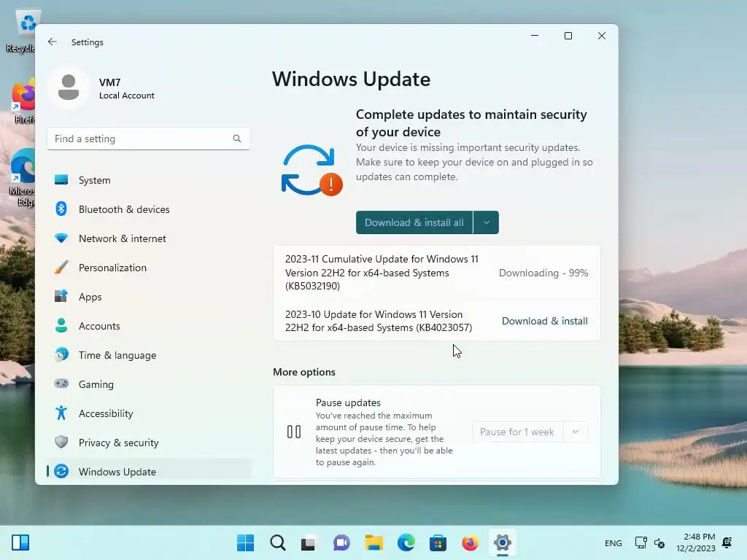Open the Chat app on taskbar
Image resolution: width=747 pixels, height=560 pixels.
pyautogui.click(x=341, y=542)
